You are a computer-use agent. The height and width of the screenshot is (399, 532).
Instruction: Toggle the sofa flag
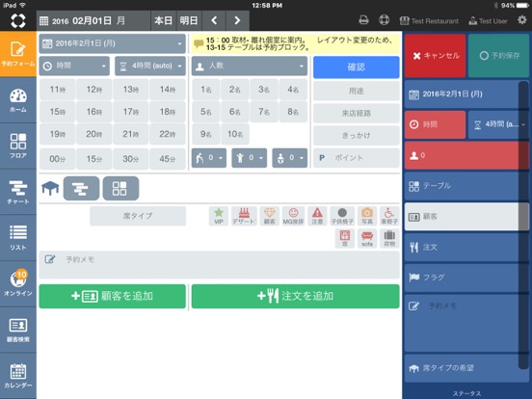click(367, 238)
